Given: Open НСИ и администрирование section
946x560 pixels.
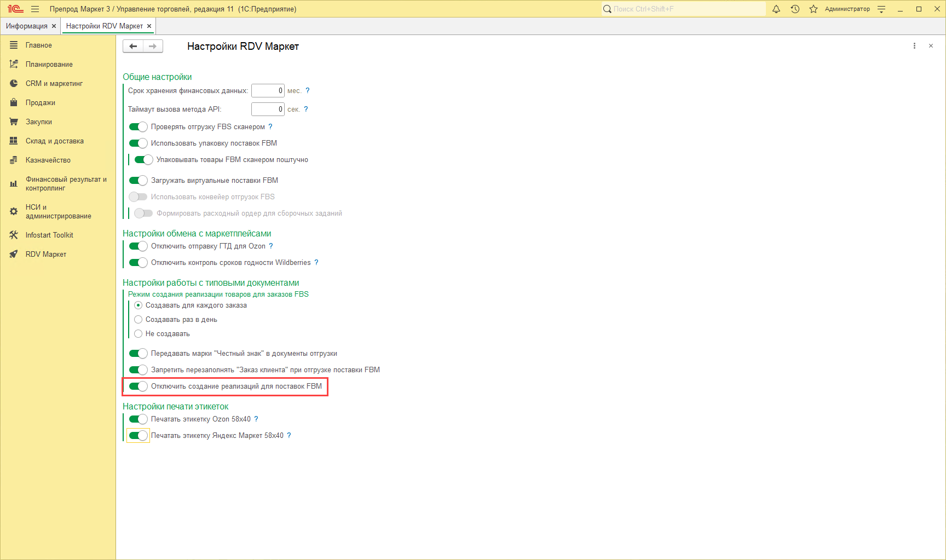Looking at the screenshot, I should point(58,211).
